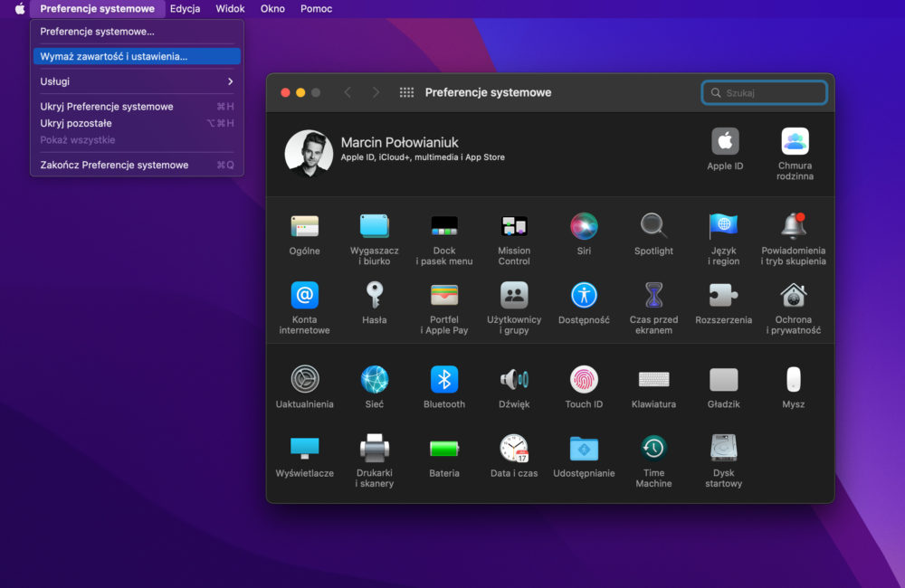The height and width of the screenshot is (588, 905).
Task: Choose Preferencje systemowe… menu entry
Action: pos(137,32)
